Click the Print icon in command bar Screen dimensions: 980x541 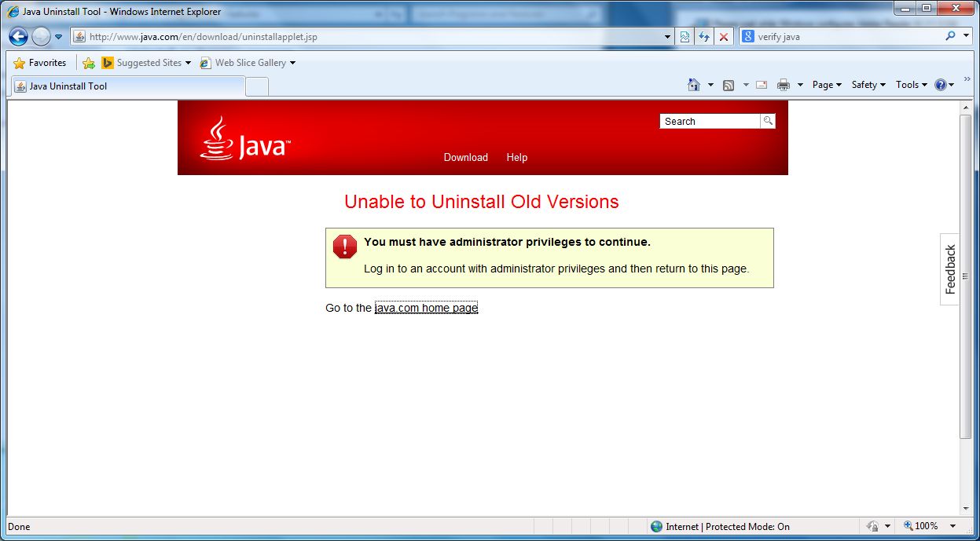pyautogui.click(x=783, y=85)
